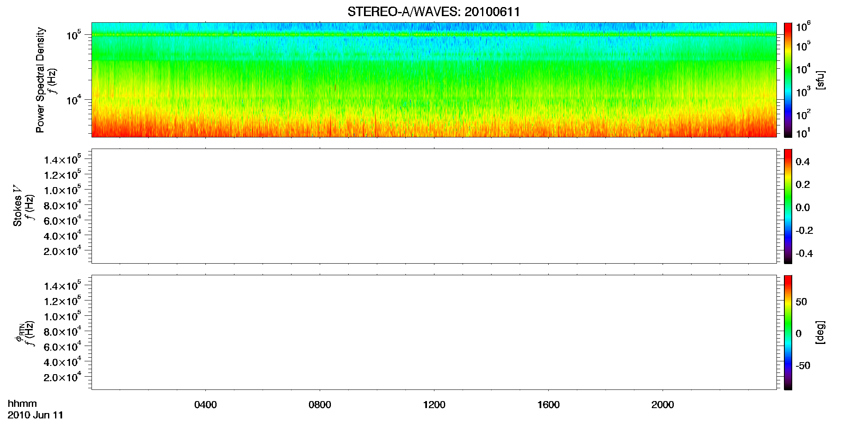Viewport: 868px width, 447px height.
Task: Click the 0 value on deg color bar
Action: (798, 334)
